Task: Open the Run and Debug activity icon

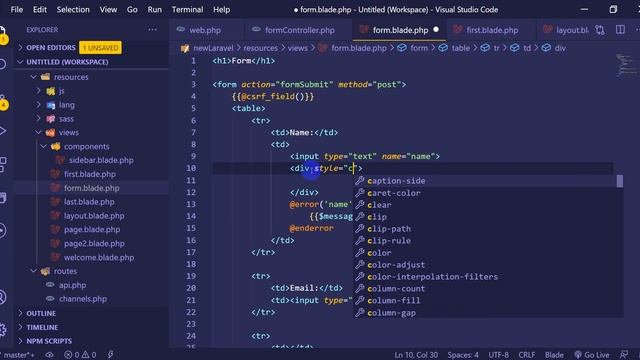Action: pos(2,131)
